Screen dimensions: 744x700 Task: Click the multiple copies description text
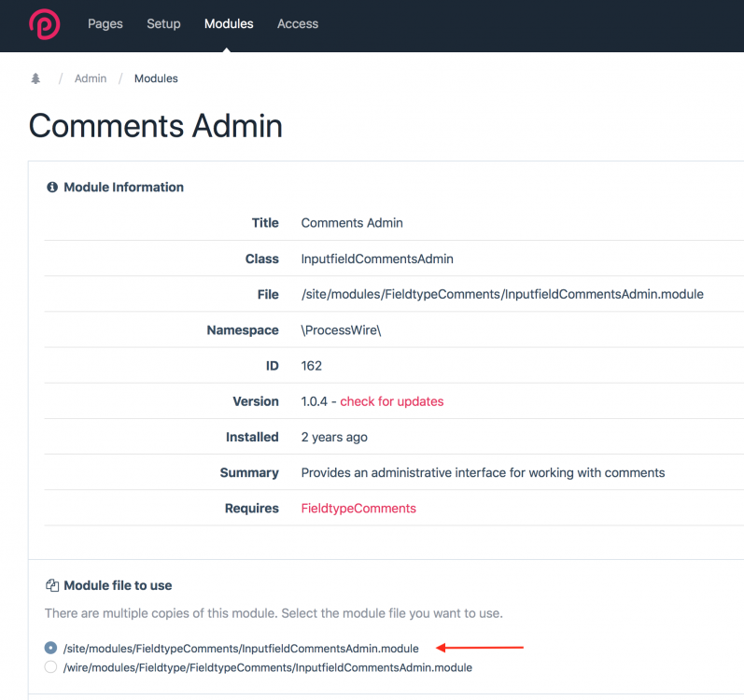pos(274,613)
